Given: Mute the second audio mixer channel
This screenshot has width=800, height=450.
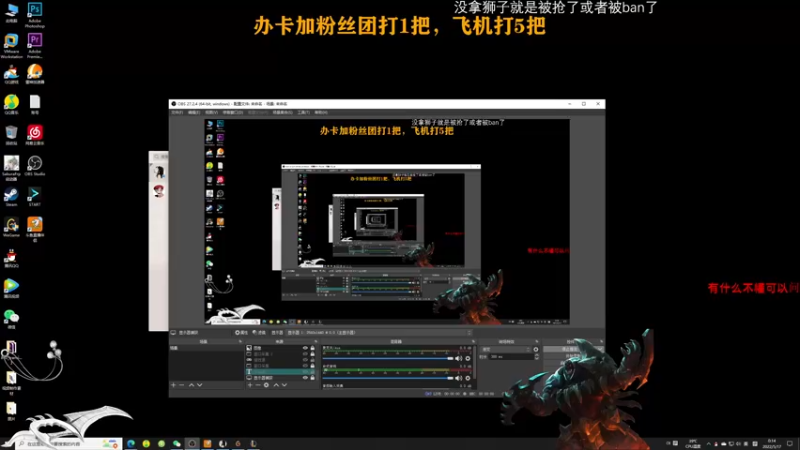Looking at the screenshot, I should [459, 378].
